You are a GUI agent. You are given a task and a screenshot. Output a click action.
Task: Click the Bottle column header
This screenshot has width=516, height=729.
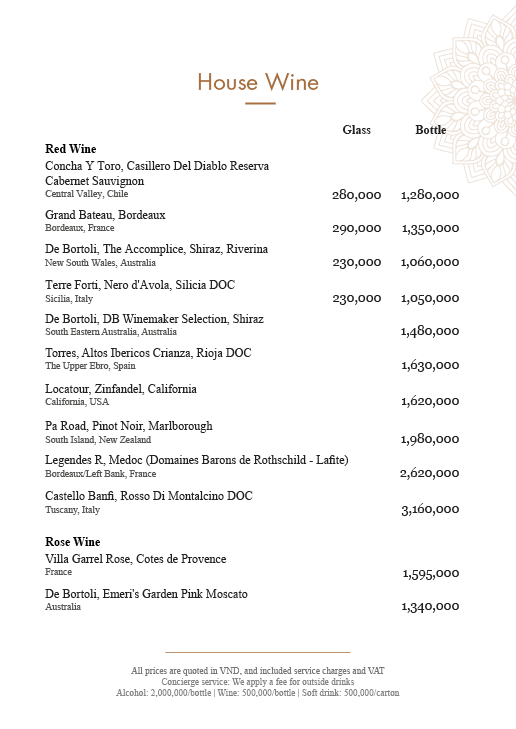430,130
